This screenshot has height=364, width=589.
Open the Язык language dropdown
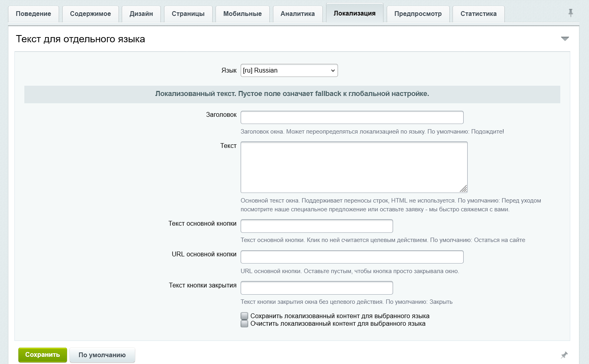click(x=289, y=71)
